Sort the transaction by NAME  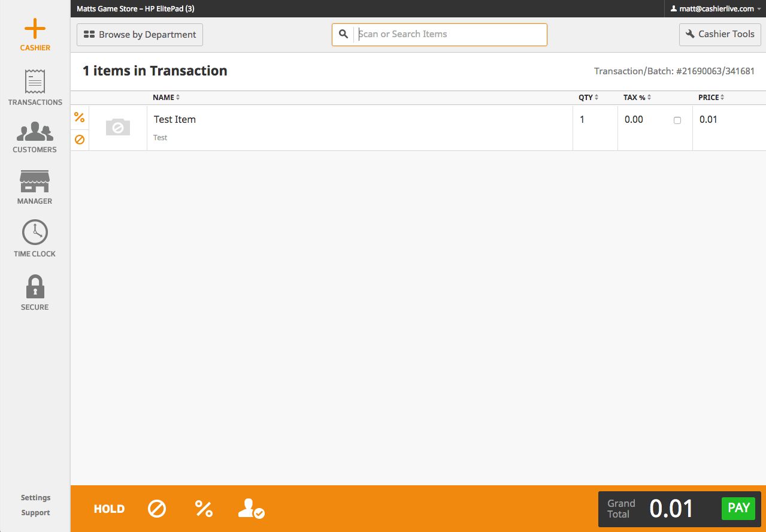point(166,97)
